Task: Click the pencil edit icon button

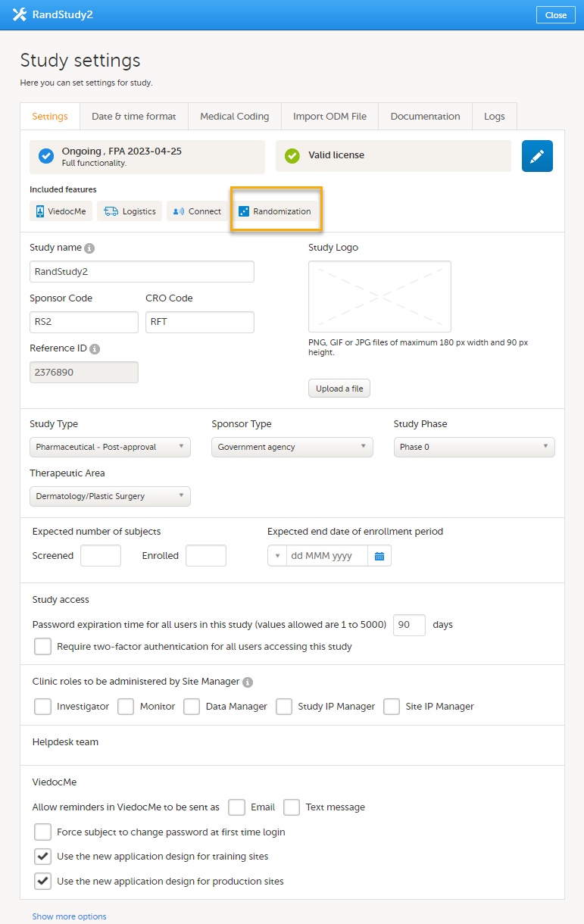Action: point(537,156)
